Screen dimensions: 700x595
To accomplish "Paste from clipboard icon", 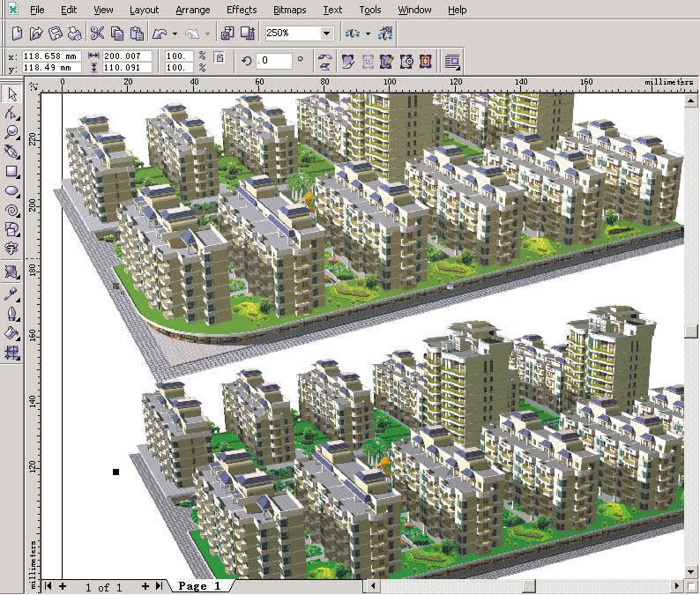I will click(x=137, y=33).
